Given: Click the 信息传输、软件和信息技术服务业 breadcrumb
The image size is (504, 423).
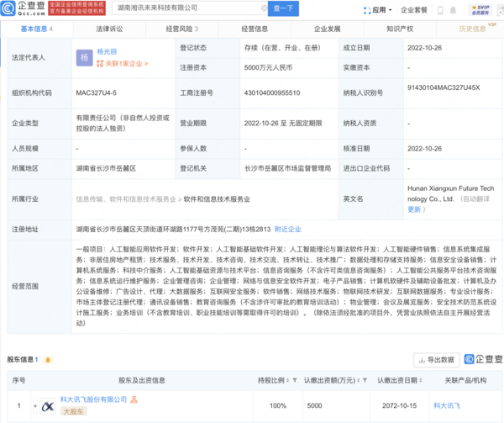Looking at the screenshot, I should point(126,199).
